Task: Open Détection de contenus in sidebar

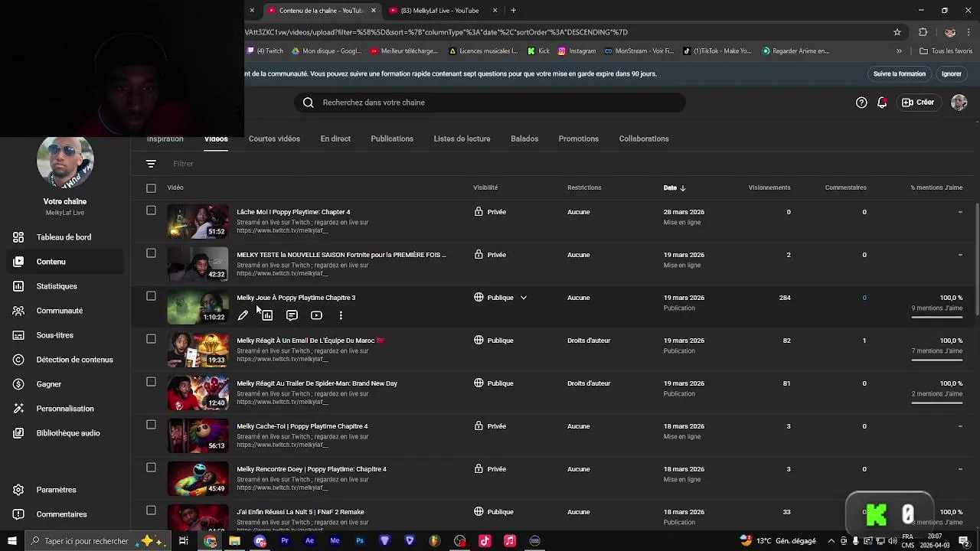Action: 65,360
